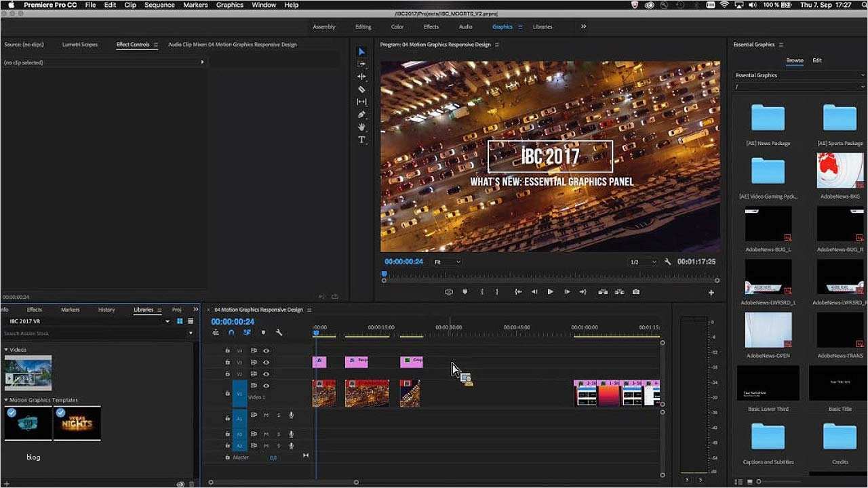Expand the Motion Graphics Templates section
868x488 pixels.
coord(6,400)
